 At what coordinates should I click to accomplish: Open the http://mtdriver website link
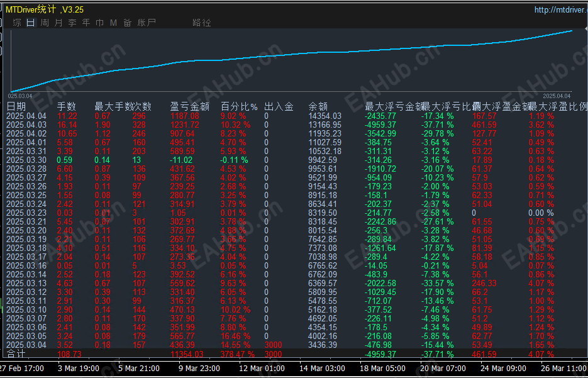coord(561,10)
